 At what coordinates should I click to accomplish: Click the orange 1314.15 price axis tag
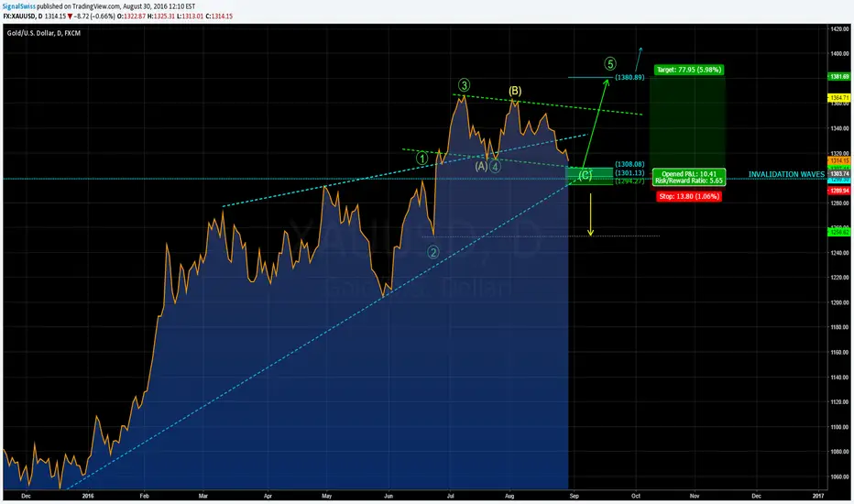pos(839,160)
